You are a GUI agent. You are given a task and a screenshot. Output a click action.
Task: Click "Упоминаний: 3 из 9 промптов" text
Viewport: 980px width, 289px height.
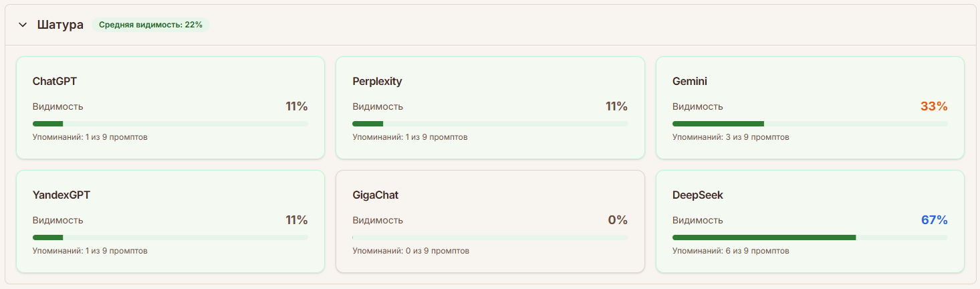[x=731, y=137]
